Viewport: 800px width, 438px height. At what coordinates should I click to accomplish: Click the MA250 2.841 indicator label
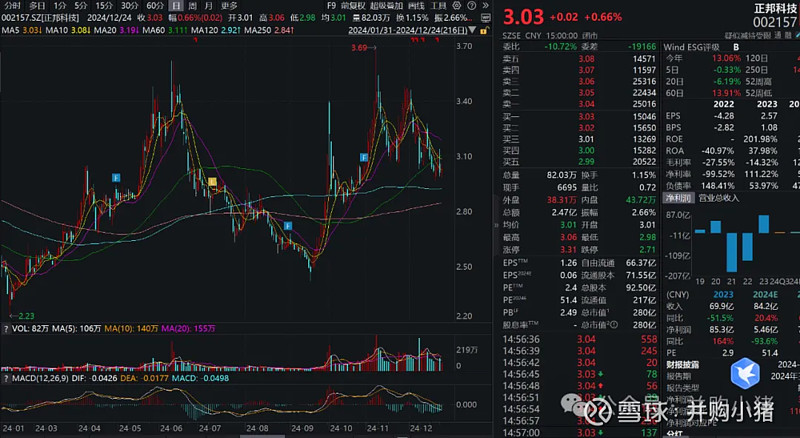pos(268,31)
